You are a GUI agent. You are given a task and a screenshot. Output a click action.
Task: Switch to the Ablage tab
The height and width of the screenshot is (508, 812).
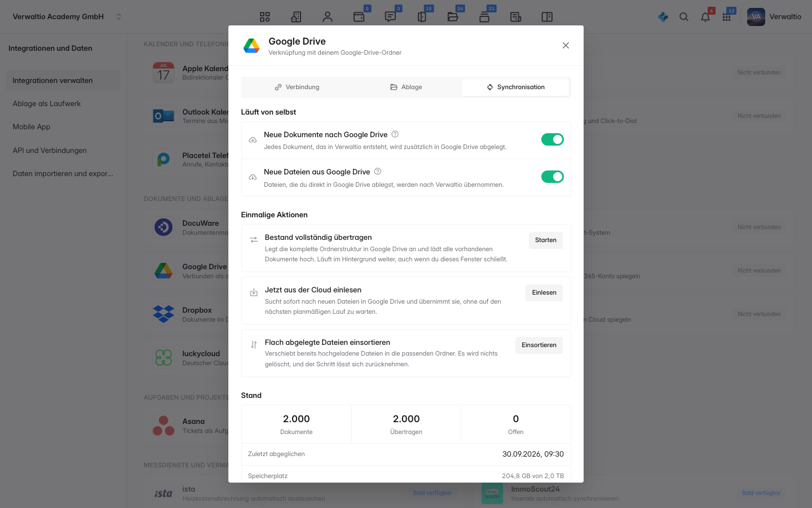click(x=406, y=87)
